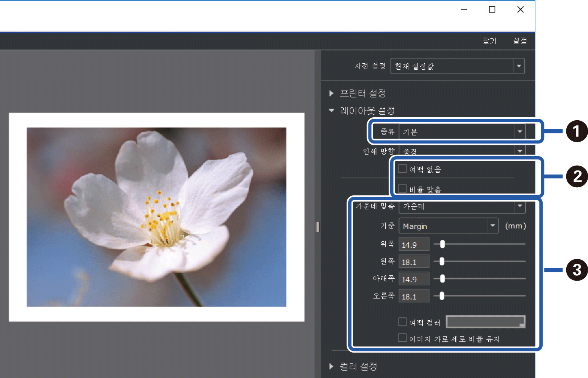Enable the 여백 없음 checkbox
Screen dimensions: 588x378
pos(402,169)
